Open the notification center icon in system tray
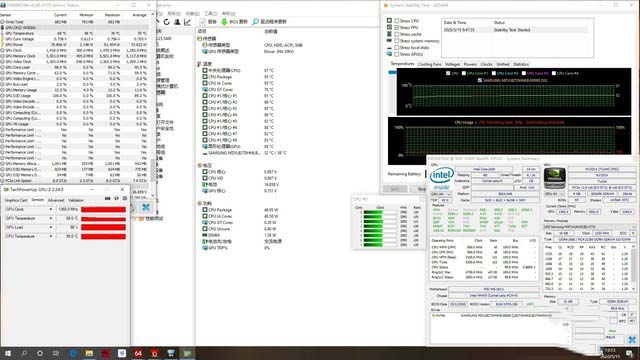 pos(629,353)
